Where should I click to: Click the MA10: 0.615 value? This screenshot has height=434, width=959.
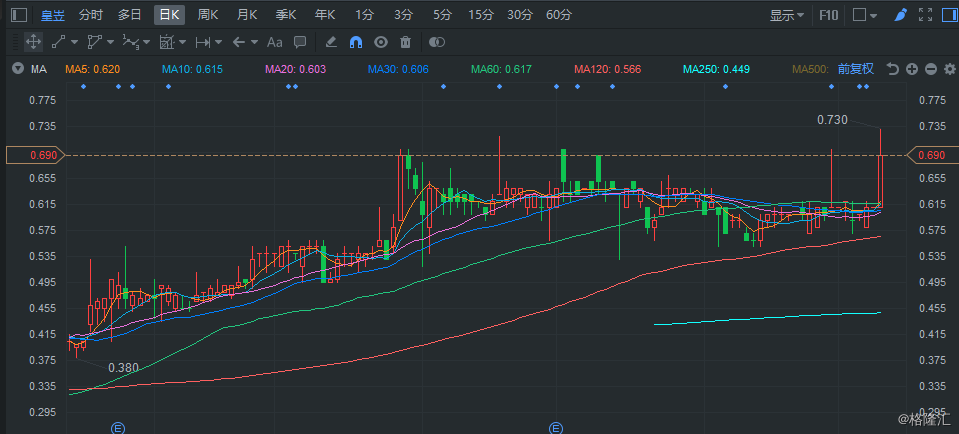[x=191, y=69]
